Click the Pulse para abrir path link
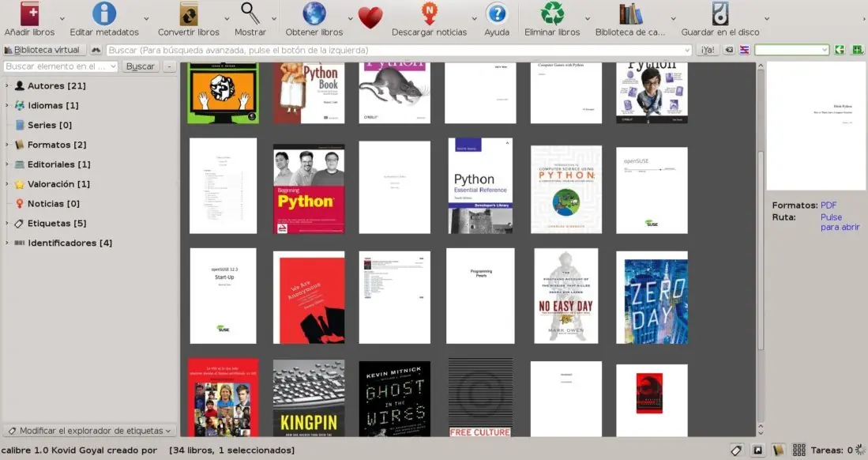 pos(840,222)
